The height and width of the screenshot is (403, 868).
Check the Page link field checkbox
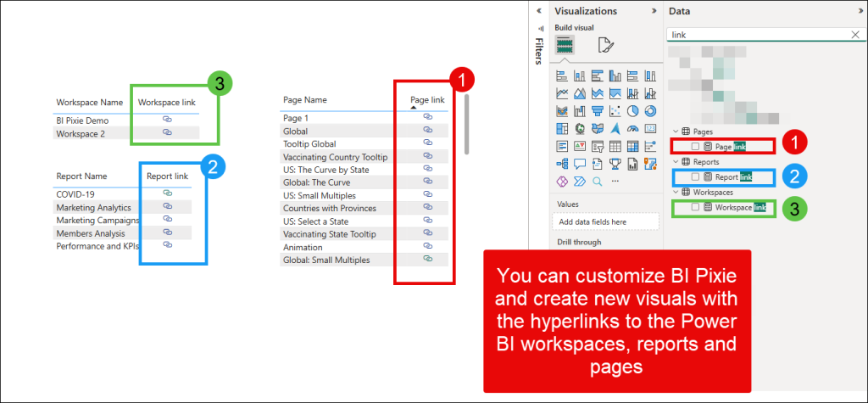tap(695, 148)
